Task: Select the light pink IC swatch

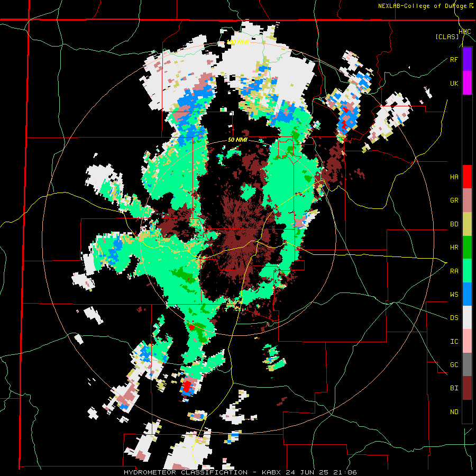Action: pos(467,341)
